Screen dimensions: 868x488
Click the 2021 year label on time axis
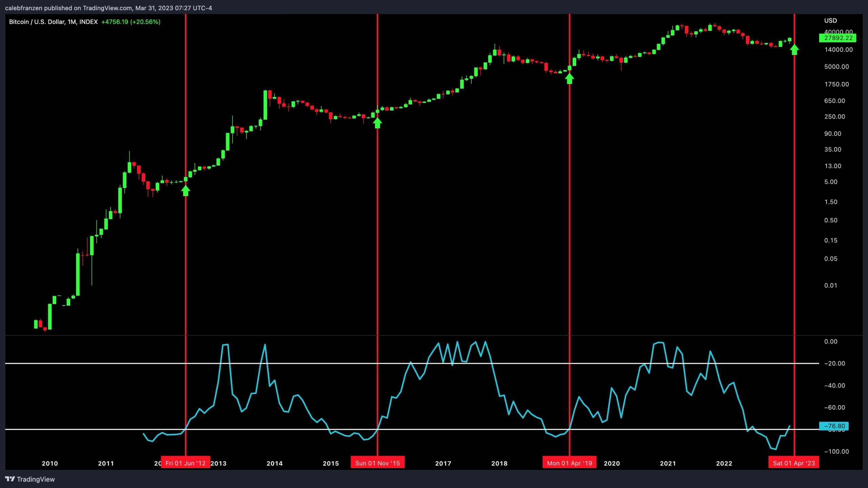pos(668,463)
